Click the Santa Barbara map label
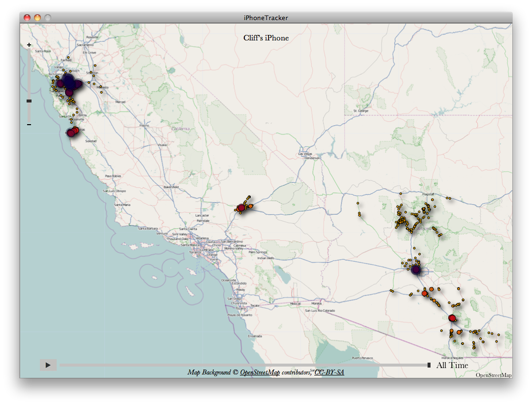The image size is (532, 405). click(x=148, y=229)
